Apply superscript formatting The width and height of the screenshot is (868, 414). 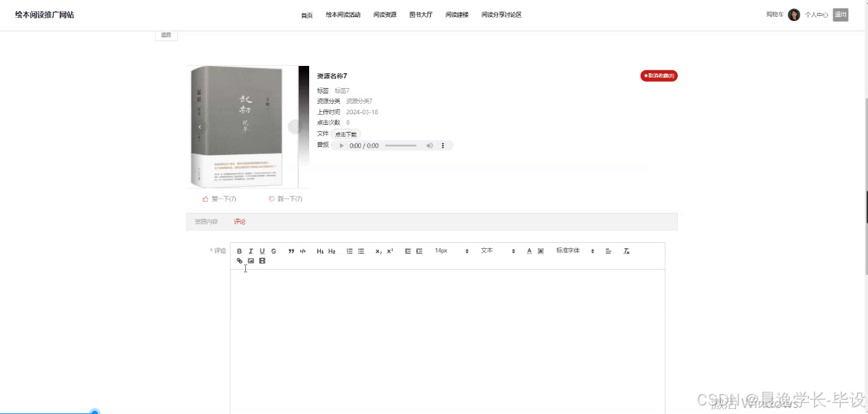[390, 251]
